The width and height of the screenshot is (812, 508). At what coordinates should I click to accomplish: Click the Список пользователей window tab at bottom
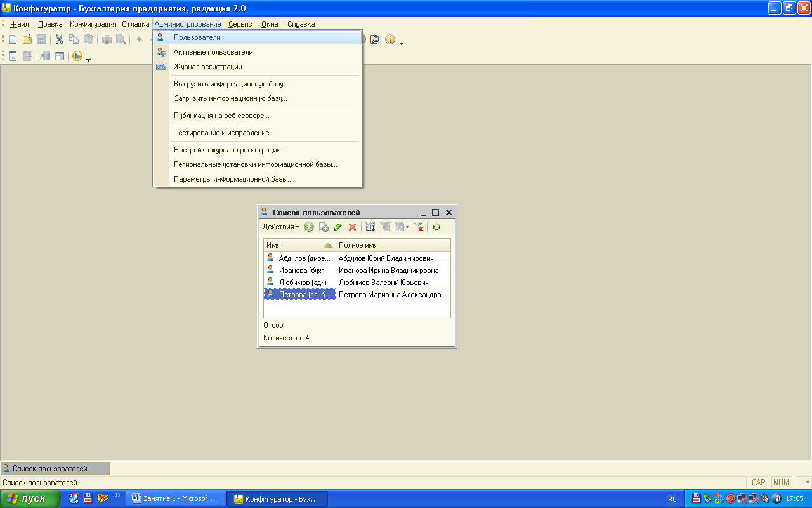coord(55,469)
